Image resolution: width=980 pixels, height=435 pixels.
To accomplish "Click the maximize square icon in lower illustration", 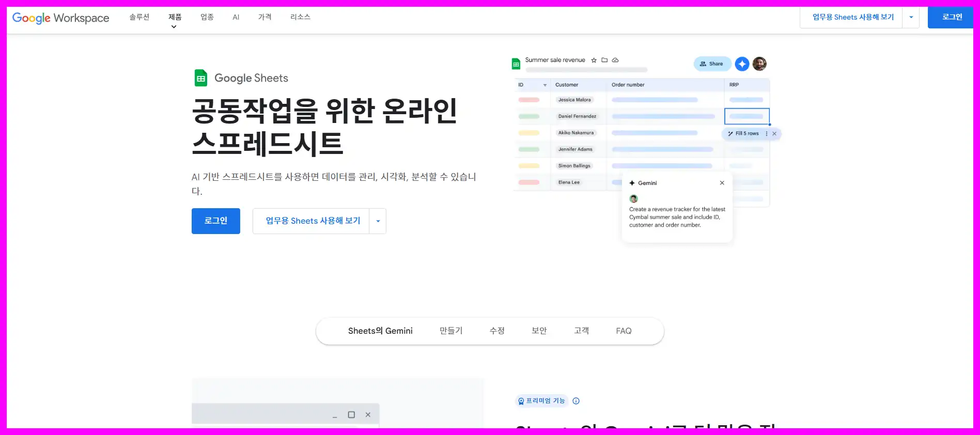I will click(x=351, y=415).
